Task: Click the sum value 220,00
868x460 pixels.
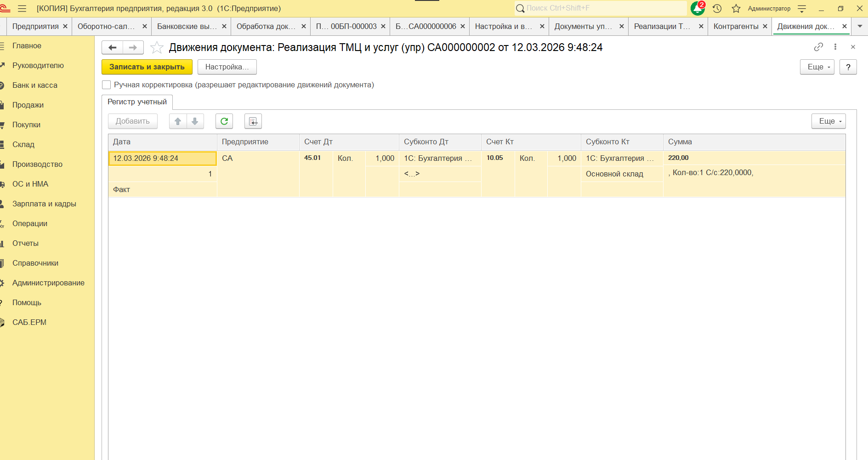Action: click(678, 158)
